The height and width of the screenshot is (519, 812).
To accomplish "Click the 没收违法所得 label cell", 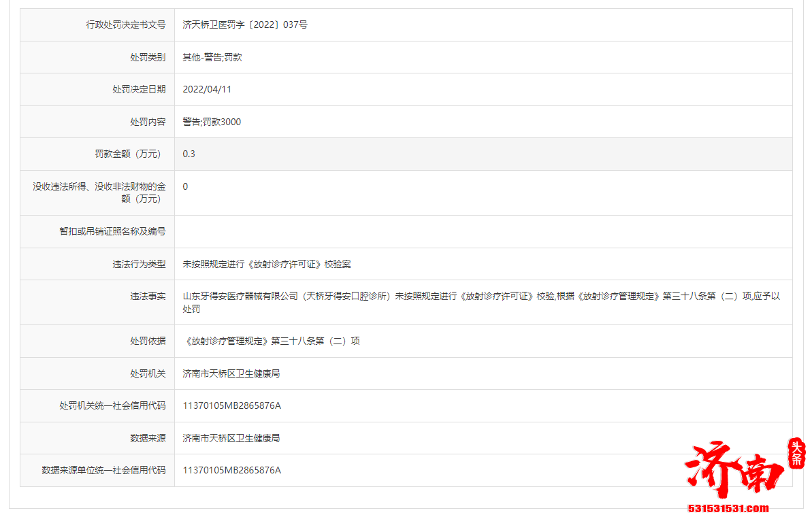I will (99, 192).
